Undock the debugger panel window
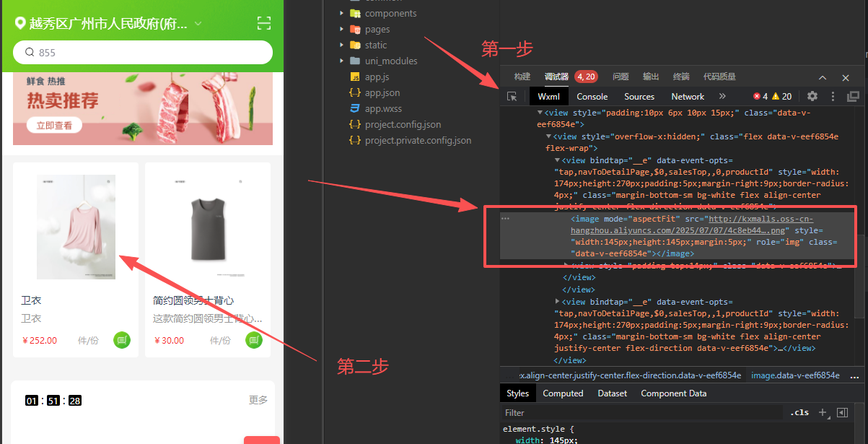This screenshot has height=444, width=868. click(853, 96)
